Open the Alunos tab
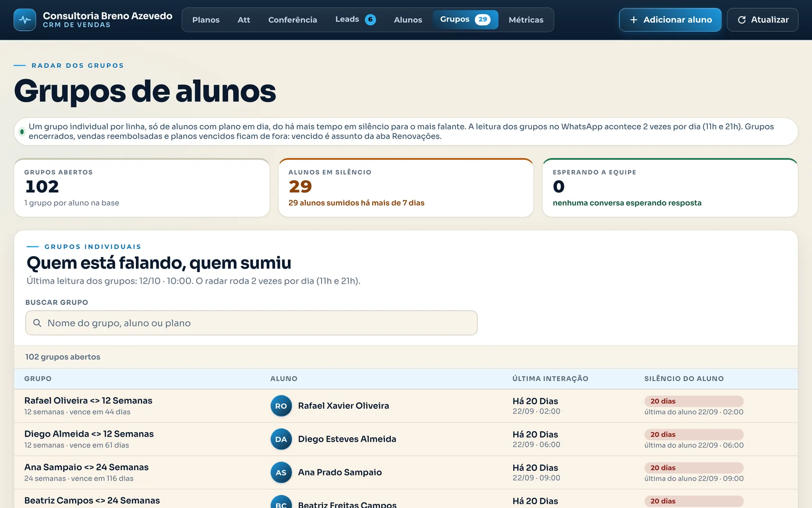Image resolution: width=812 pixels, height=508 pixels. 408,20
